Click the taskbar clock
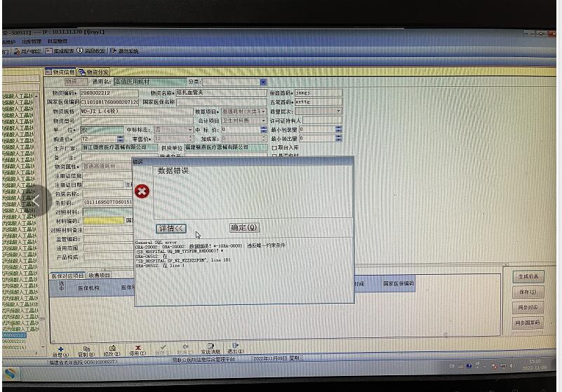 click(x=535, y=365)
